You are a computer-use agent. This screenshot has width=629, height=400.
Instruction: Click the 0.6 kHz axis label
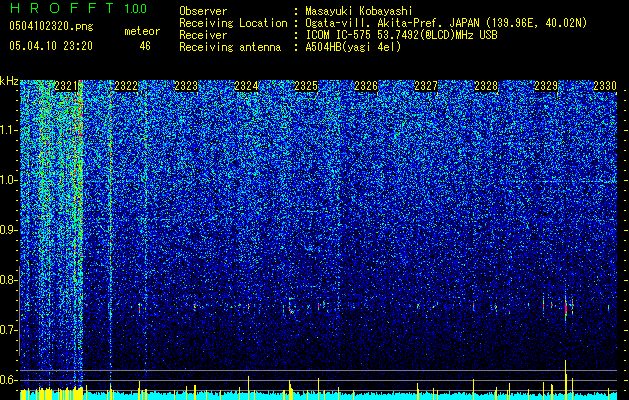(9, 380)
